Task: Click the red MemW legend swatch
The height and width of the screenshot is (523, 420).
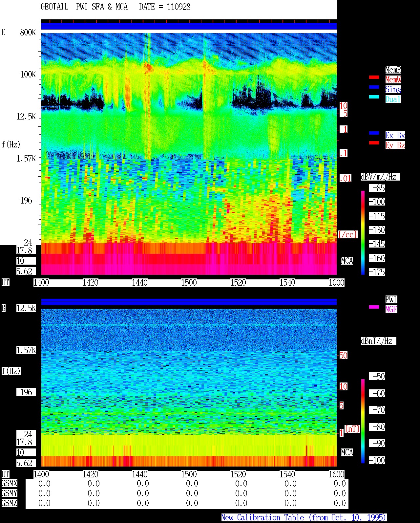Action: (374, 77)
